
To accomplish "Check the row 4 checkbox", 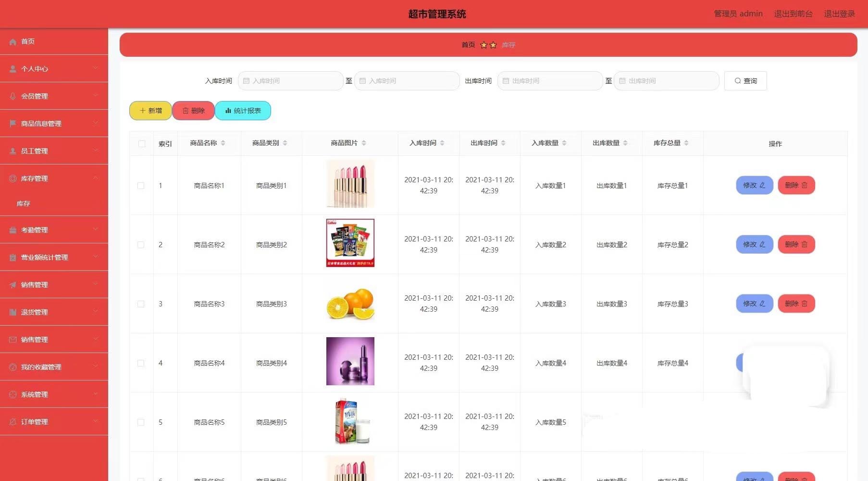I will click(x=141, y=363).
